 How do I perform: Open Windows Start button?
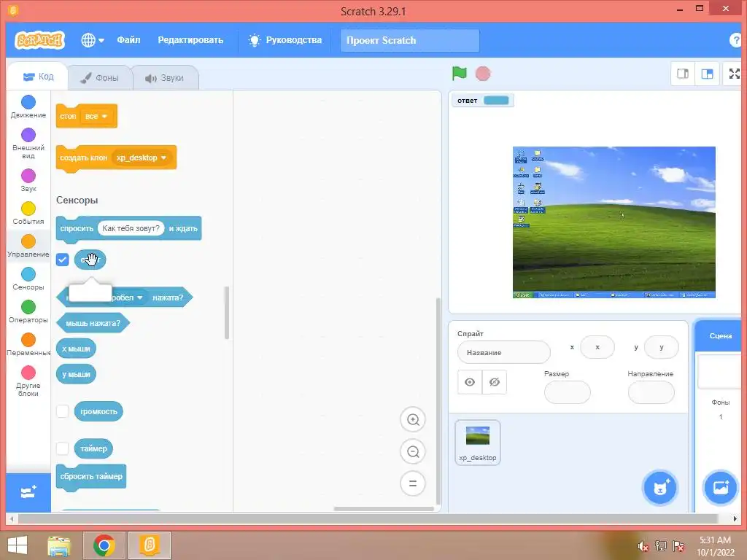18,545
